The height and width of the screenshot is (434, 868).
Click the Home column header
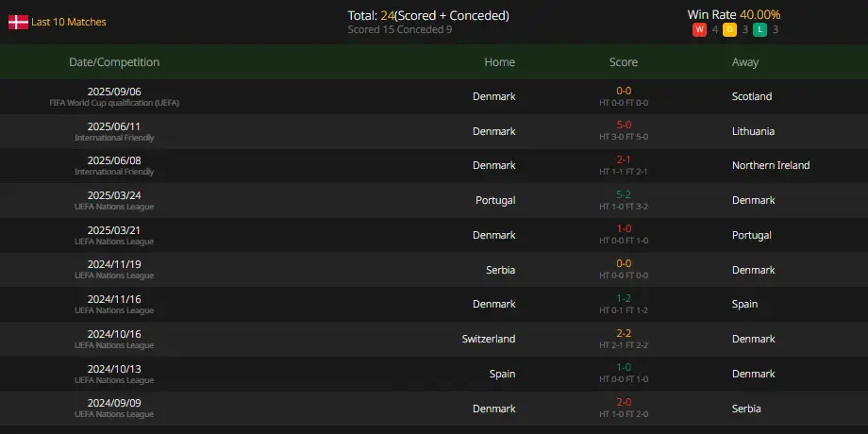click(x=499, y=62)
